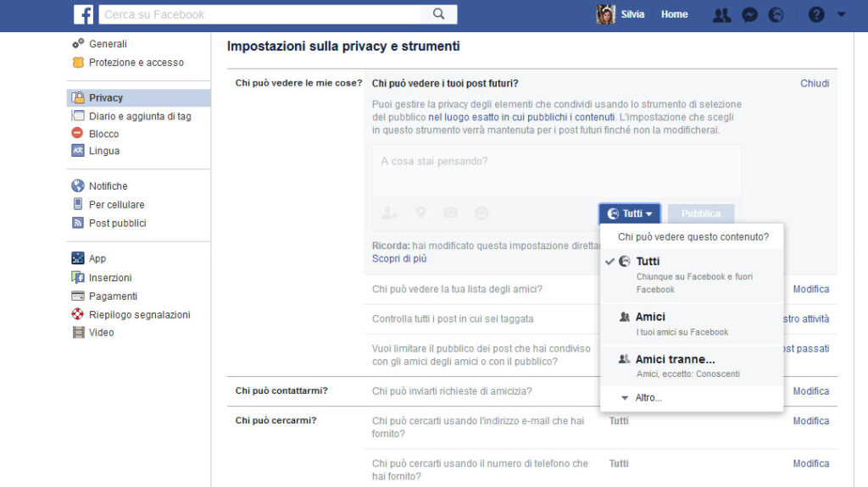This screenshot has height=487, width=868.
Task: Click emoji feeling icon in composer
Action: (481, 213)
